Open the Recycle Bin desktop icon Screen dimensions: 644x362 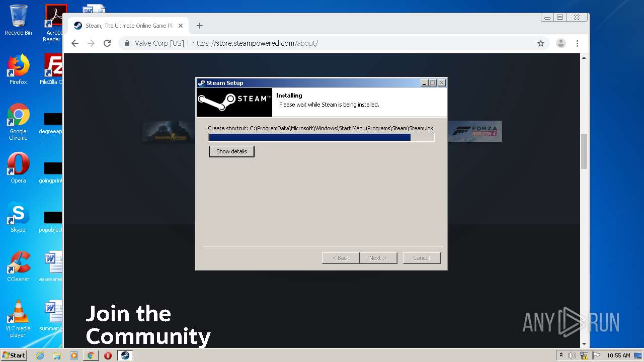[x=18, y=20]
